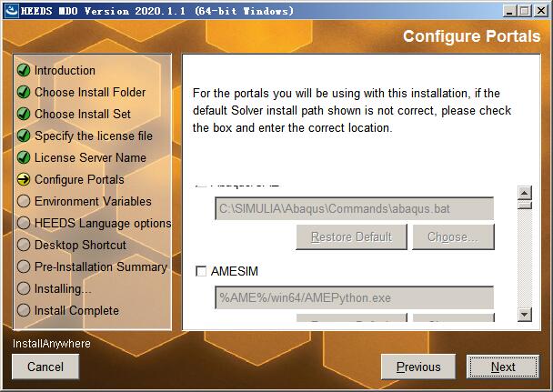The image size is (553, 392).
Task: Click the "Environment Variables" step text
Action: [93, 202]
